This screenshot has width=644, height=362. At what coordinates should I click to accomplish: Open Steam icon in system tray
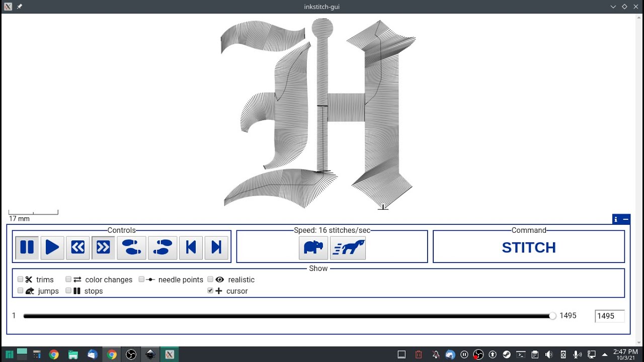pyautogui.click(x=507, y=354)
